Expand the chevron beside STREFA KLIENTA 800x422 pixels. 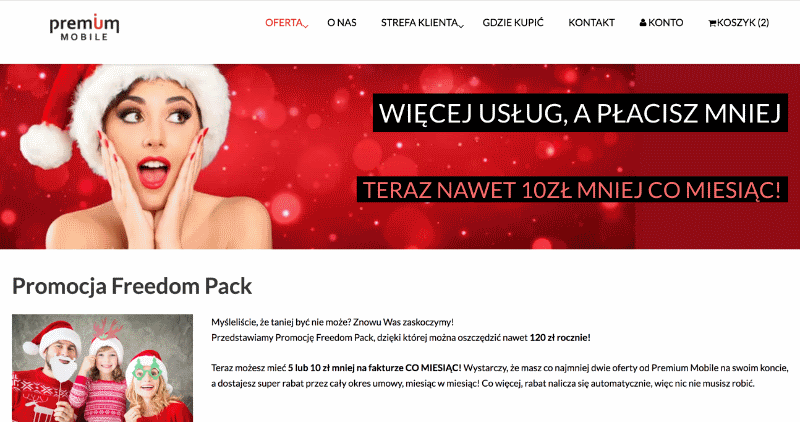point(461,26)
